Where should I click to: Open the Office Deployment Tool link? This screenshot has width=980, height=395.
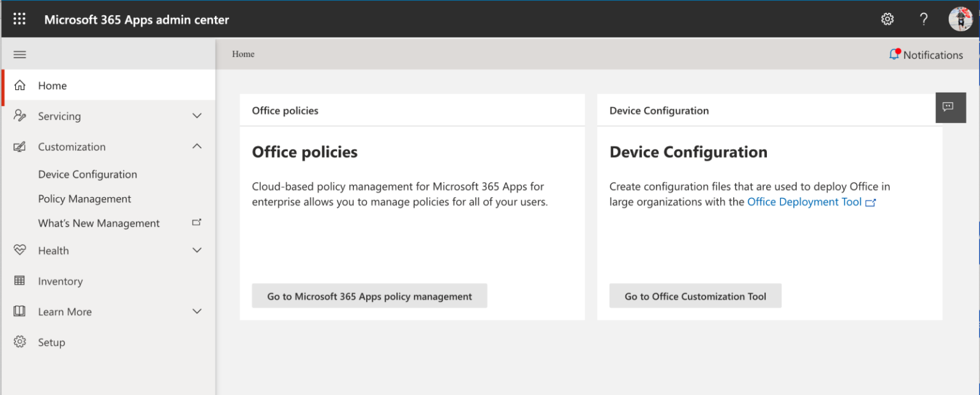804,202
